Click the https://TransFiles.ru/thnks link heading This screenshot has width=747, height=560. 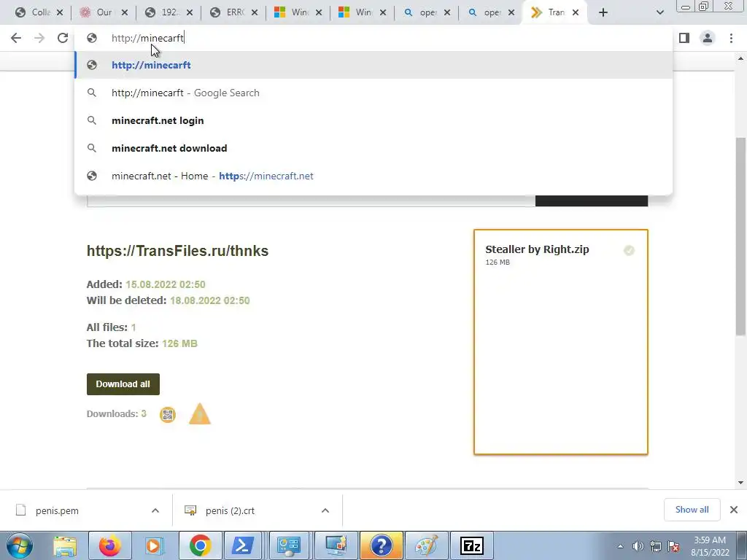pyautogui.click(x=178, y=251)
